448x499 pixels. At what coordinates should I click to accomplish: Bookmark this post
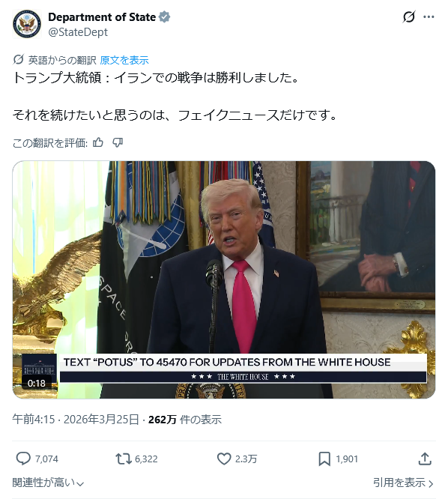click(x=324, y=459)
